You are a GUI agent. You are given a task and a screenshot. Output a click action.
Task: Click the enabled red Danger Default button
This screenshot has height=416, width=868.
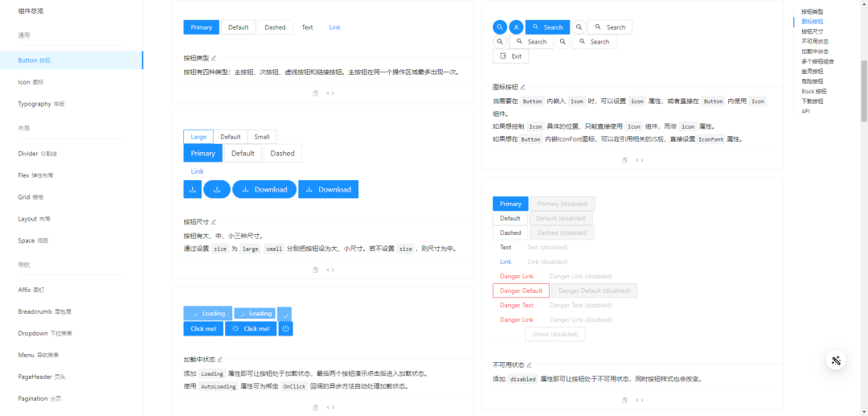[521, 290]
